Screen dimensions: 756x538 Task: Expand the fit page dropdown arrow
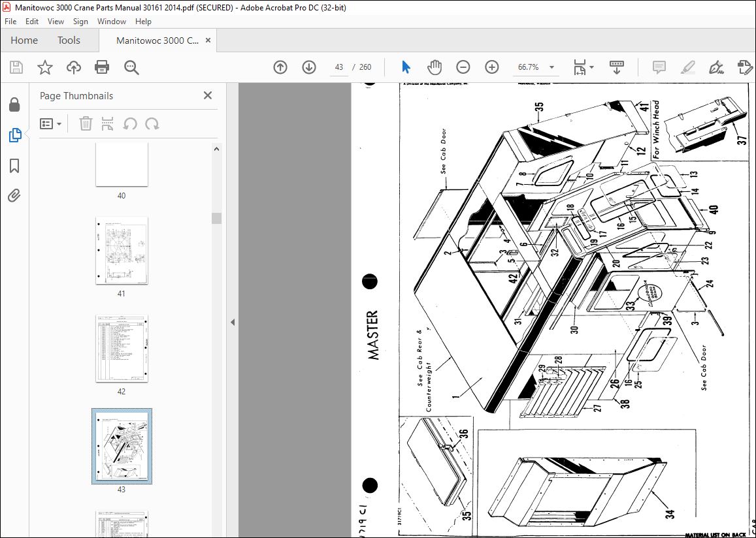tap(591, 67)
